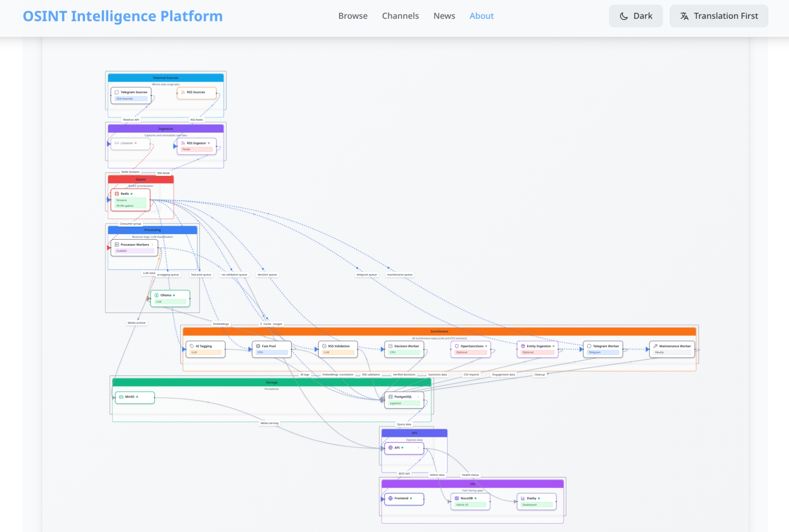Click the Listener broadcast signal icon
This screenshot has width=789, height=532.
click(117, 143)
